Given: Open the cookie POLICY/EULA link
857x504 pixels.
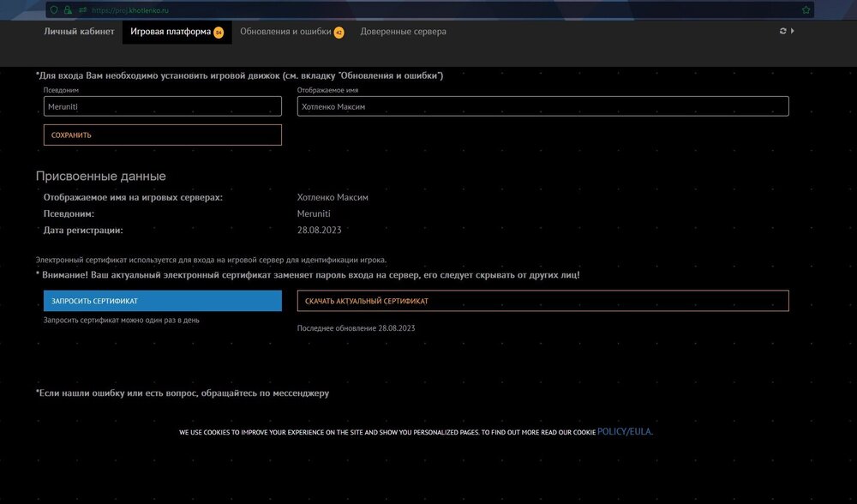Looking at the screenshot, I should (x=625, y=432).
